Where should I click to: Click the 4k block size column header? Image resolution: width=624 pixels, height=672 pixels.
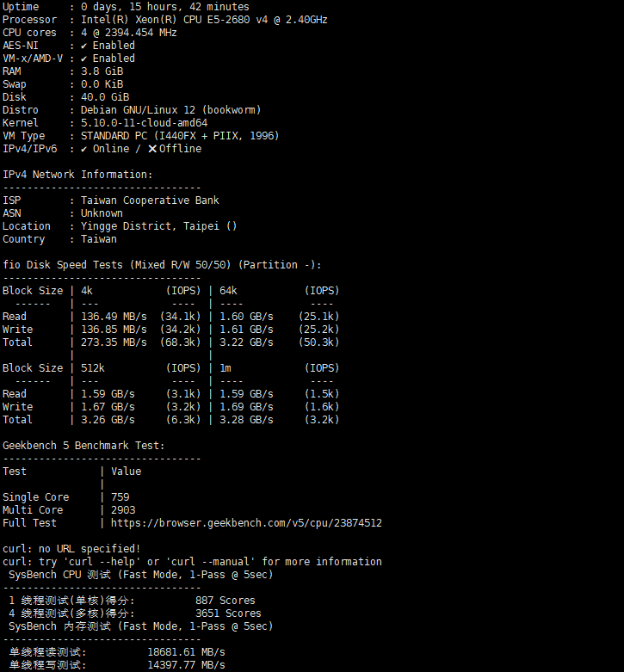click(86, 291)
